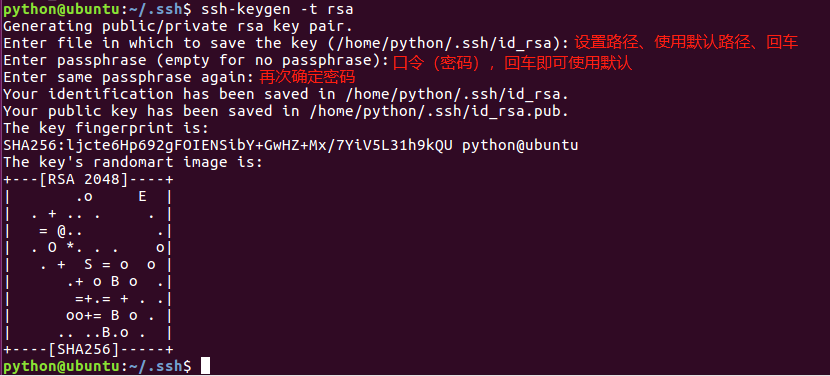The image size is (830, 376).
Task: Click the terminal cursor block at bottom prompt
Action: pos(205,365)
